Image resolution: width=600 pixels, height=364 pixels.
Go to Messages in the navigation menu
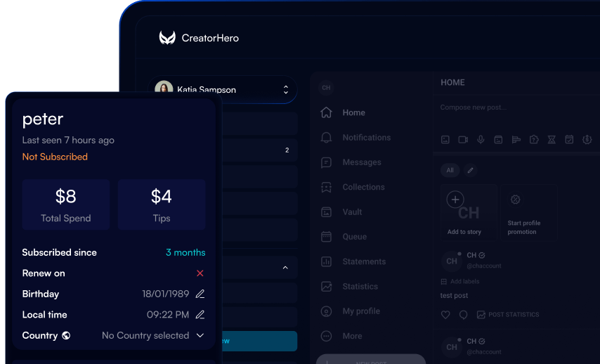361,162
